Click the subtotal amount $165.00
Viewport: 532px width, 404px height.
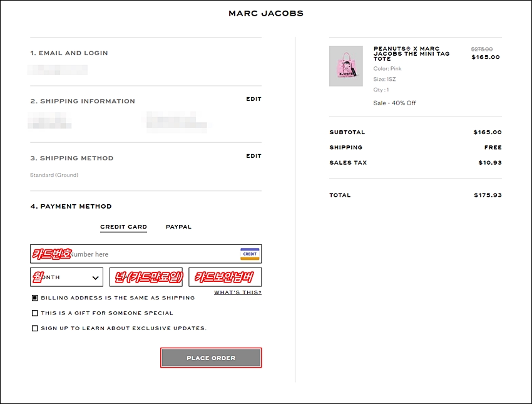[488, 132]
